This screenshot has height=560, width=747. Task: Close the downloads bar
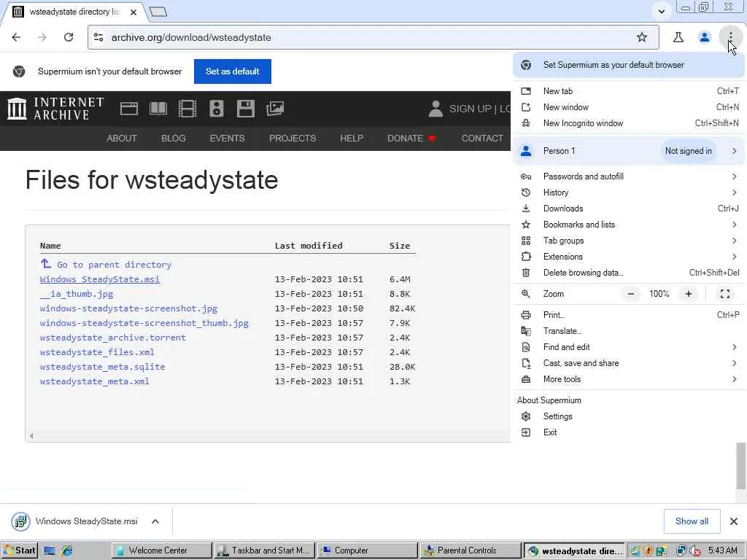[x=734, y=521]
